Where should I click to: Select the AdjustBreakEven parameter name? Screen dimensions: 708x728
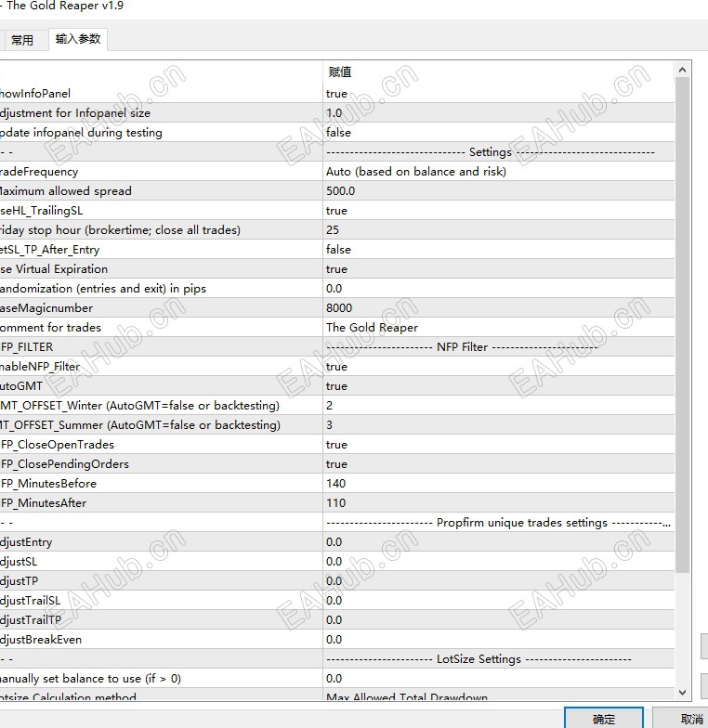point(41,640)
